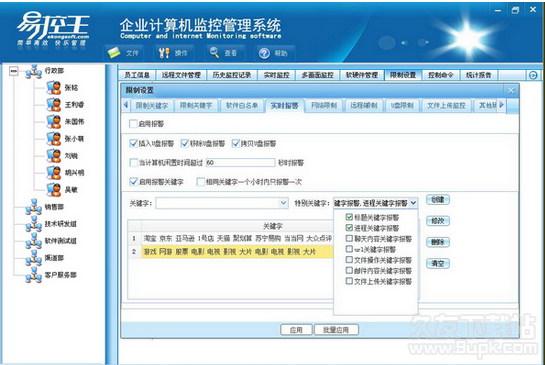The height and width of the screenshot is (365, 545).
Task: Select keyword row 1 starting 淘宝 京东
Action: [x=230, y=238]
